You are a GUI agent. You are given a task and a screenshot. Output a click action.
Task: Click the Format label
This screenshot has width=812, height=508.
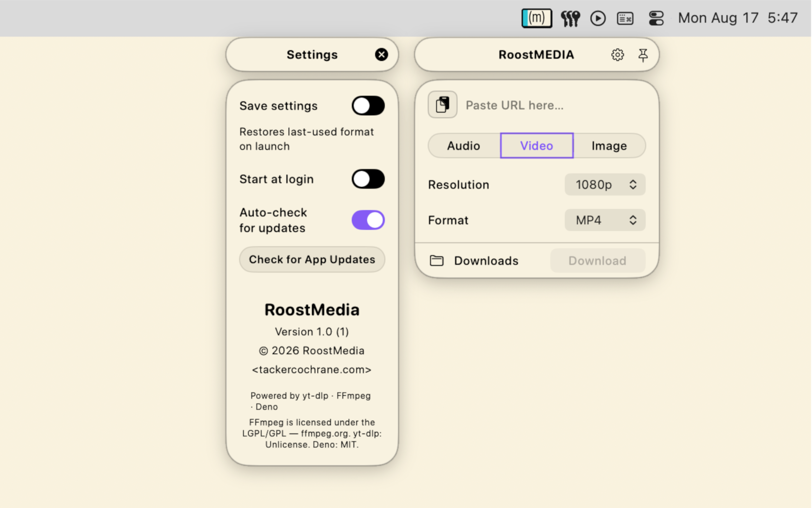(x=448, y=220)
